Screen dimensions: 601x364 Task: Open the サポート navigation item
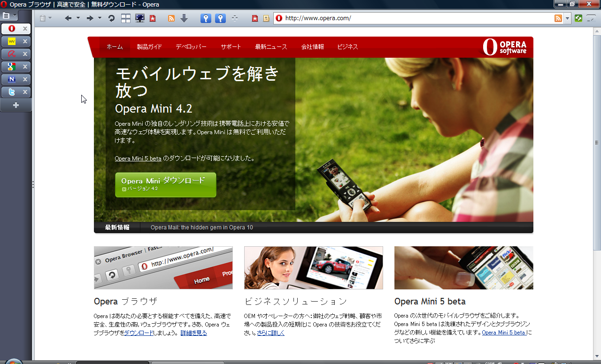click(x=231, y=47)
